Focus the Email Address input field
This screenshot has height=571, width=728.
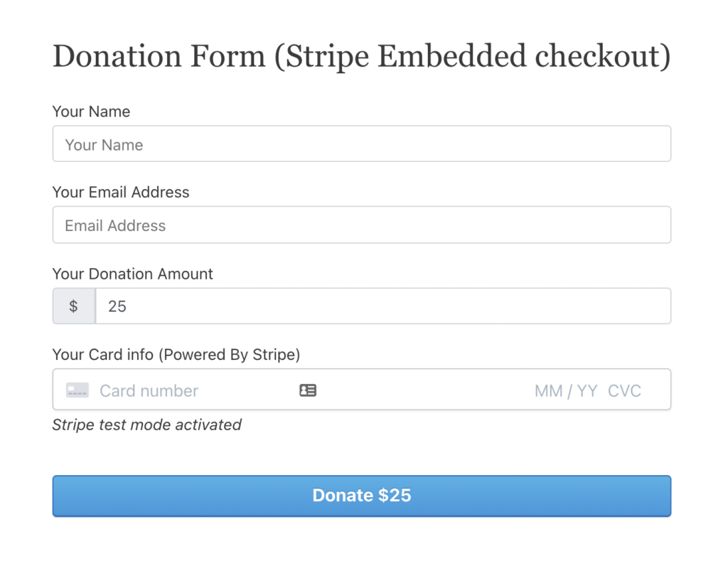362,225
